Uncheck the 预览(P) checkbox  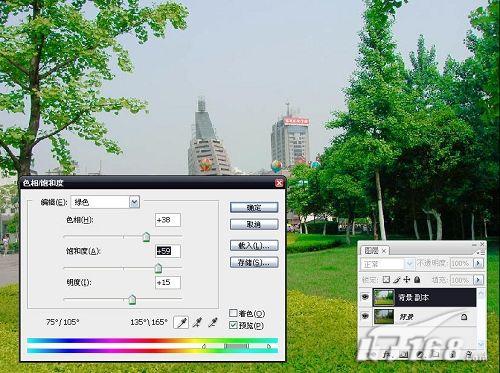tap(233, 325)
